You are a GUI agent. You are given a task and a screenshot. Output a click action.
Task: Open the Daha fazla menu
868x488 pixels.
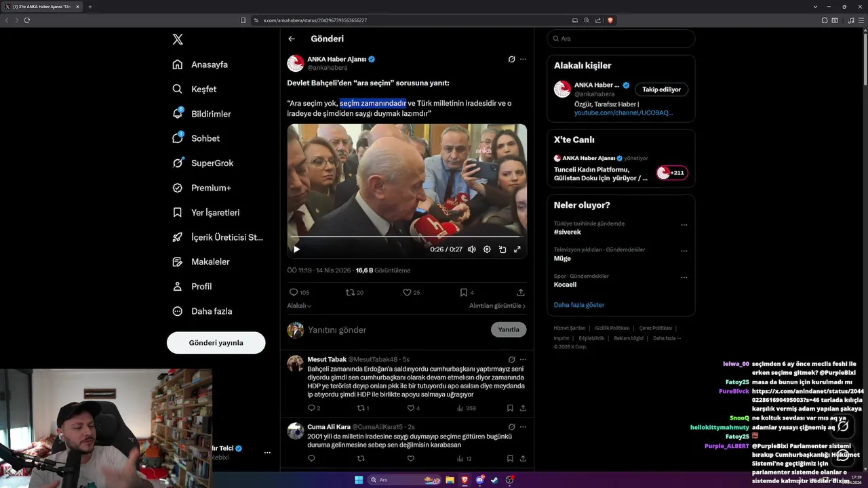(202, 311)
